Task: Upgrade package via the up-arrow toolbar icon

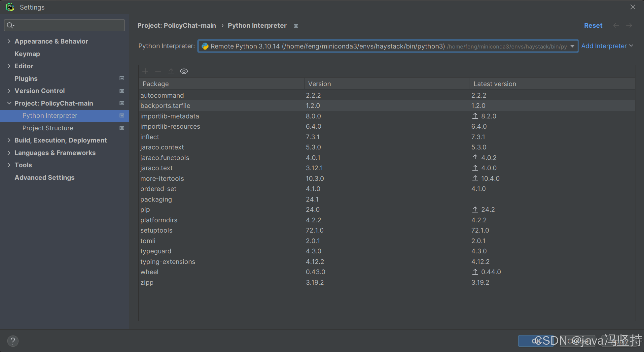Action: [x=171, y=71]
